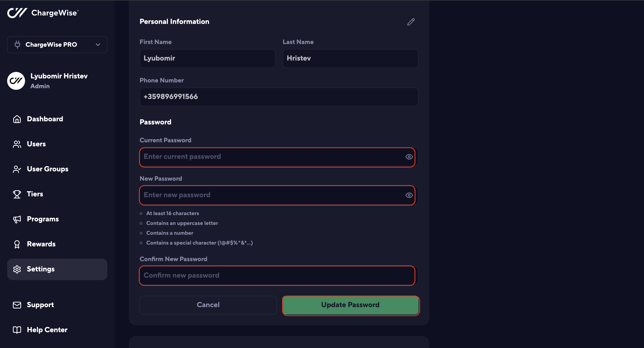Click the pencil edit icon for Personal Information

(411, 22)
